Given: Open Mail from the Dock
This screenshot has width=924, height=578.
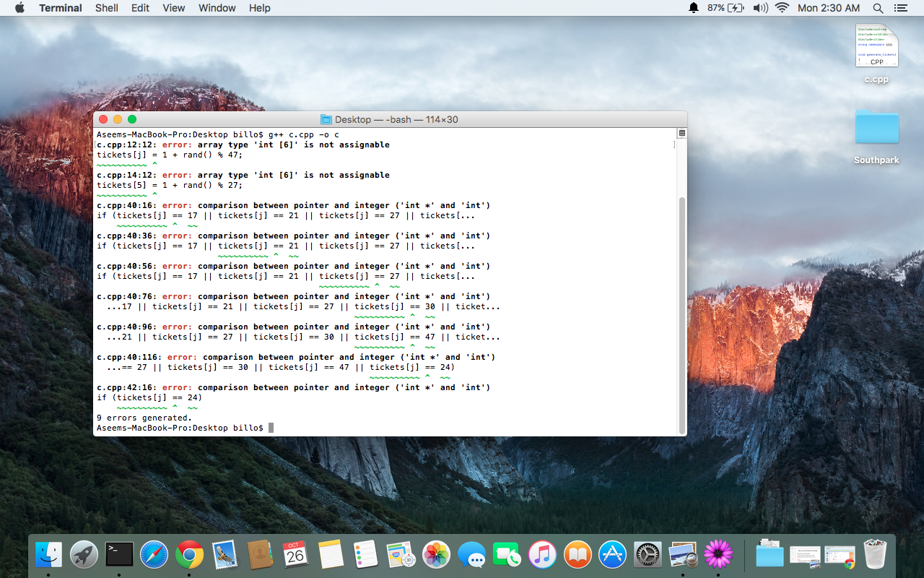Looking at the screenshot, I should tap(225, 555).
